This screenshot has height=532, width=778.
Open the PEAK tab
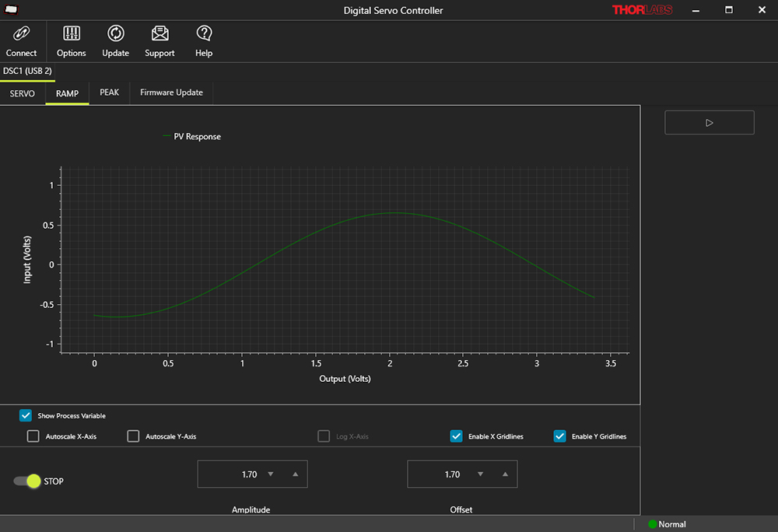click(109, 93)
